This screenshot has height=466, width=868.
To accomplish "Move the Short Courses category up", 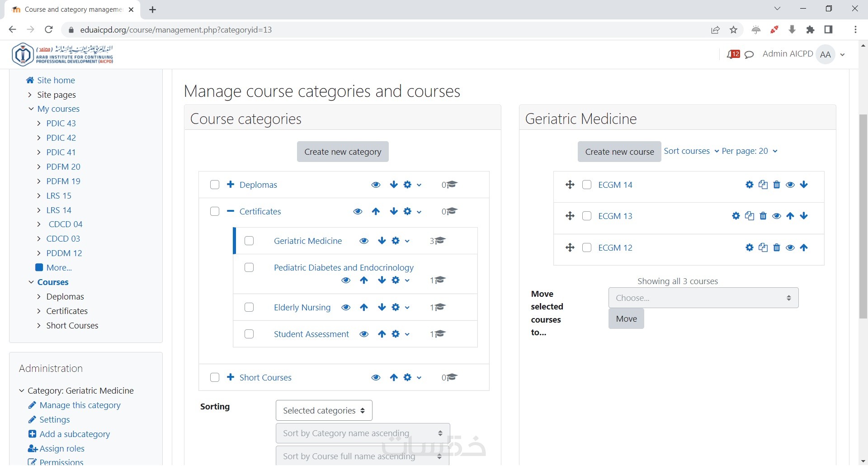I will [394, 378].
